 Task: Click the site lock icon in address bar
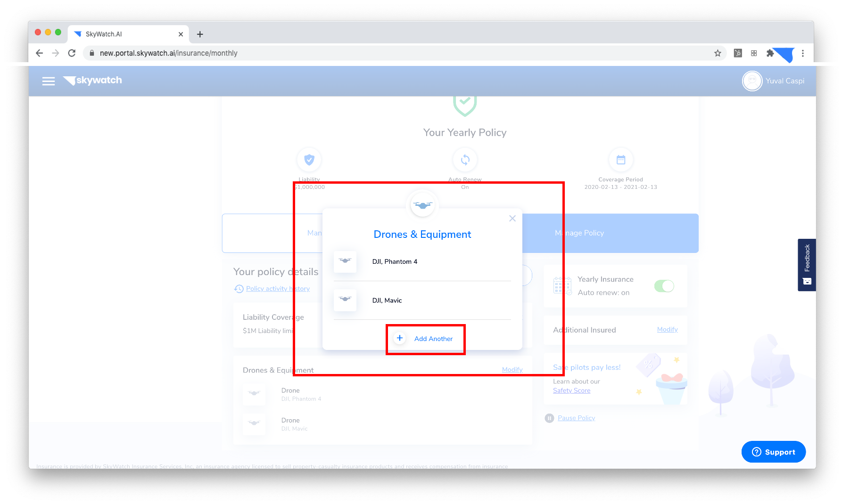(92, 53)
